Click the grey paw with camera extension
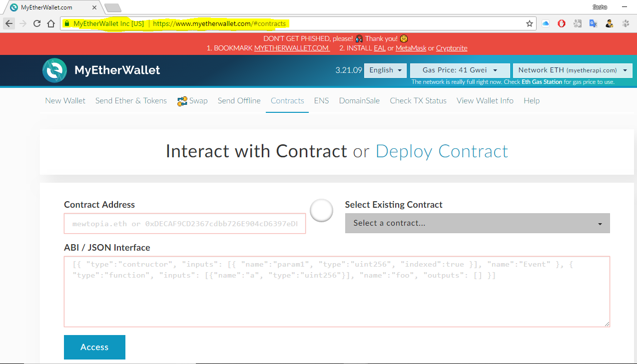The image size is (637, 364). click(x=578, y=23)
